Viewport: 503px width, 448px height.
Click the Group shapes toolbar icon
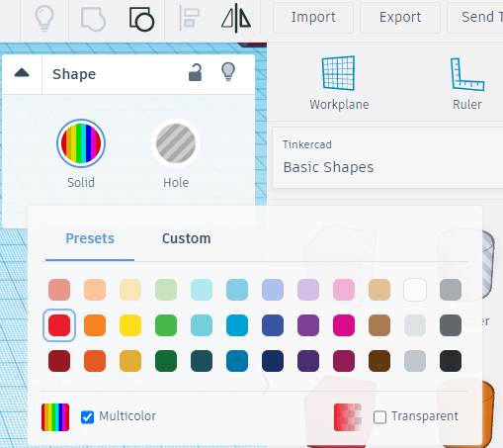click(93, 19)
